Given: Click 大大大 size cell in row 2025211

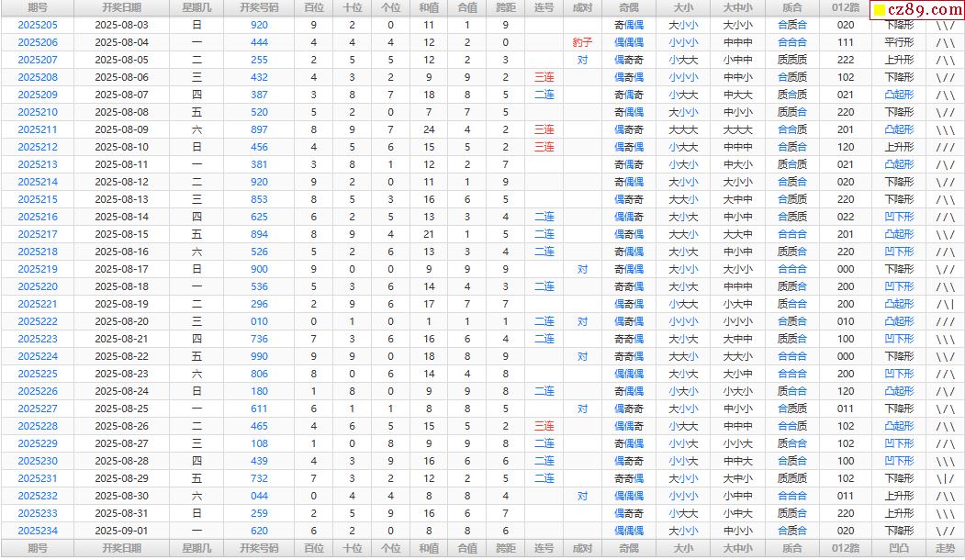Looking at the screenshot, I should click(683, 129).
